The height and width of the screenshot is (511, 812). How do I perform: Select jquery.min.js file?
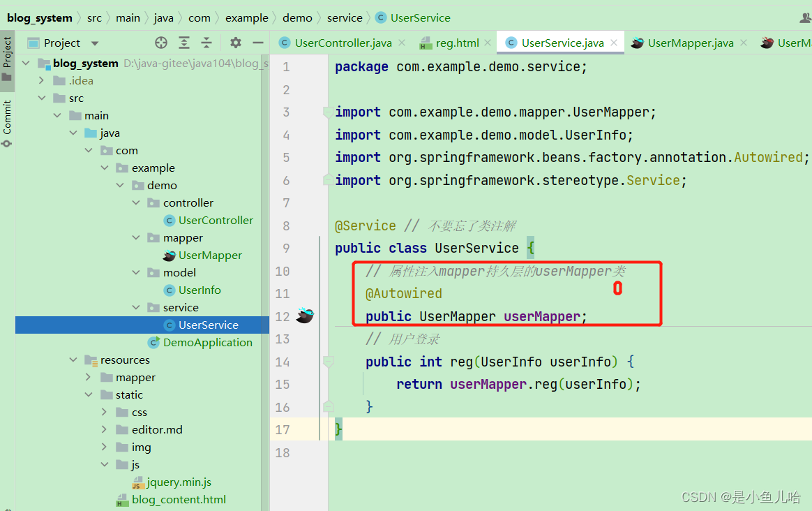tap(179, 482)
